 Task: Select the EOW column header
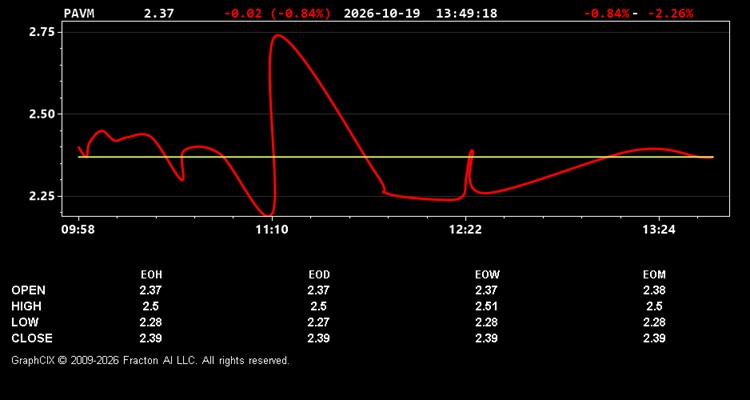coord(487,275)
